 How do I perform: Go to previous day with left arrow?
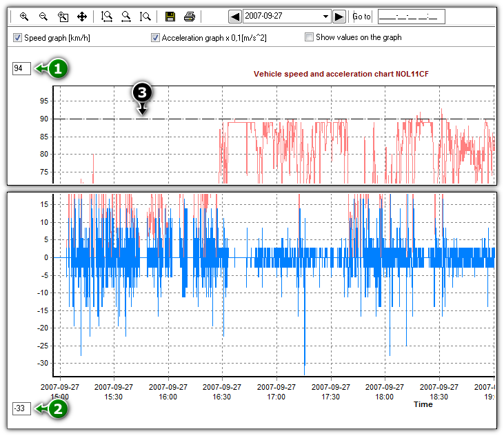tap(235, 17)
